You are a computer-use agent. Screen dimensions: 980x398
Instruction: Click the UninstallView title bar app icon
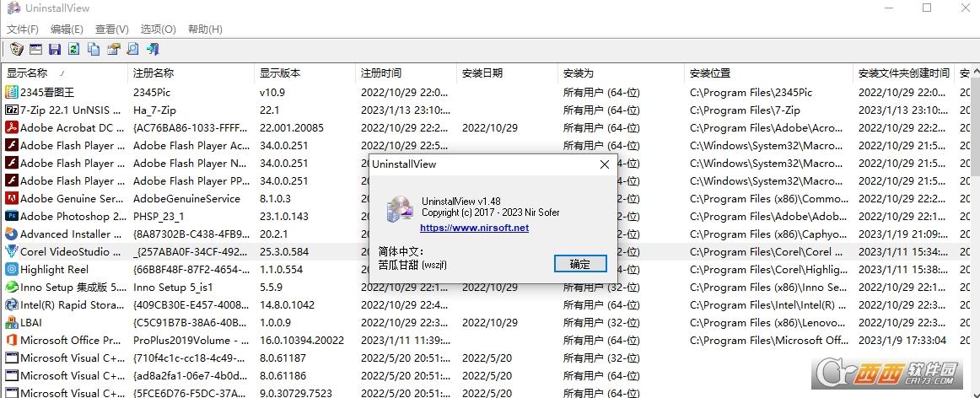pos(13,8)
